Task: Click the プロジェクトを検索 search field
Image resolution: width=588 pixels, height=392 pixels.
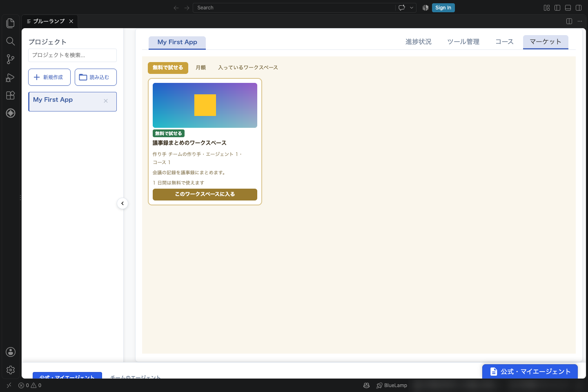Action: click(72, 55)
